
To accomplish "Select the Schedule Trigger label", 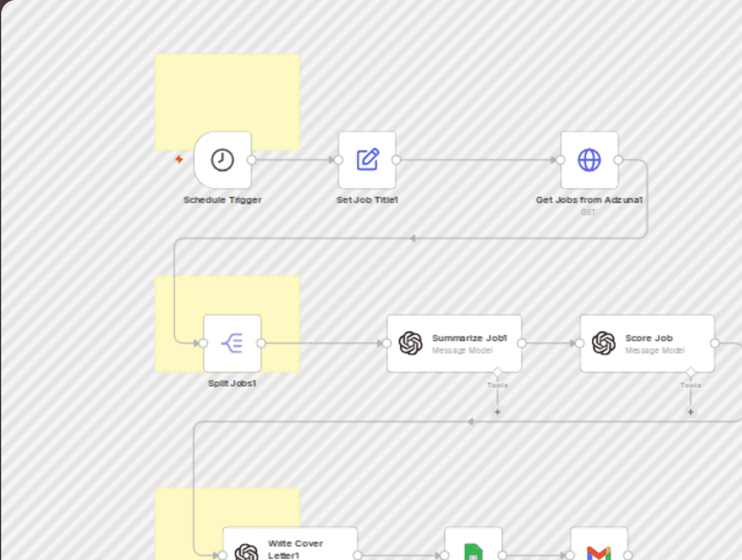I will [x=223, y=200].
